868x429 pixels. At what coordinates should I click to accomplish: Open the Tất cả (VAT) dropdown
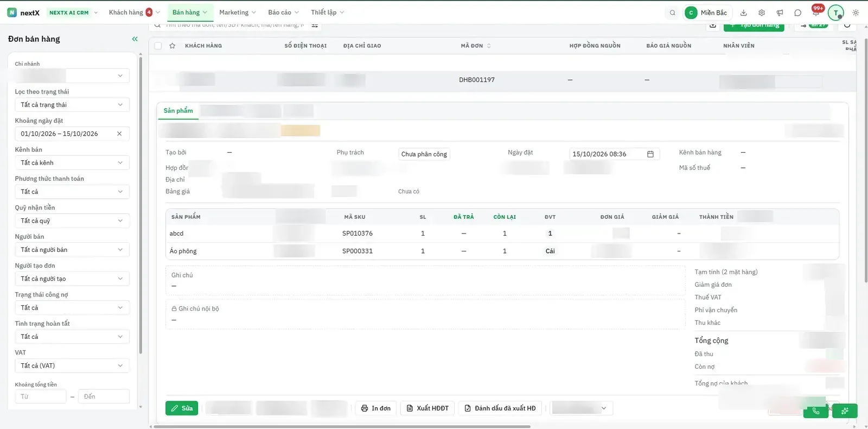[72, 365]
